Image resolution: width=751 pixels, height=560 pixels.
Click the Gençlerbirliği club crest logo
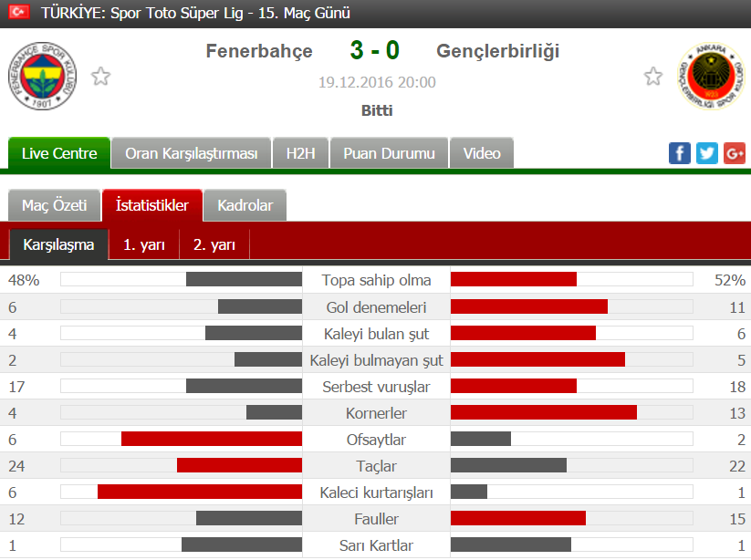pos(711,76)
